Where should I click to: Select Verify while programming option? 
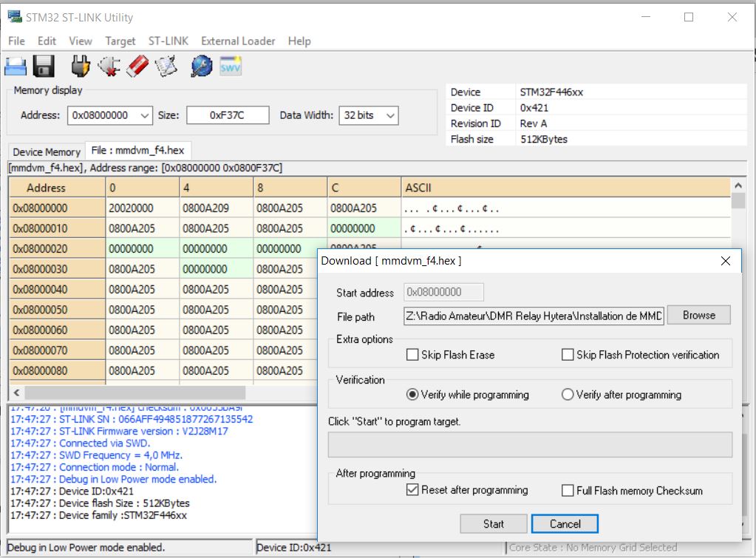click(412, 395)
